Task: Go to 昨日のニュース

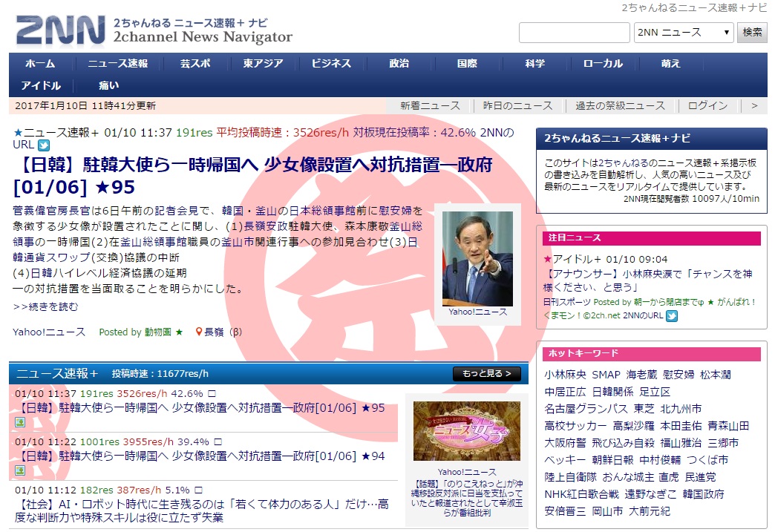Action: tap(517, 105)
